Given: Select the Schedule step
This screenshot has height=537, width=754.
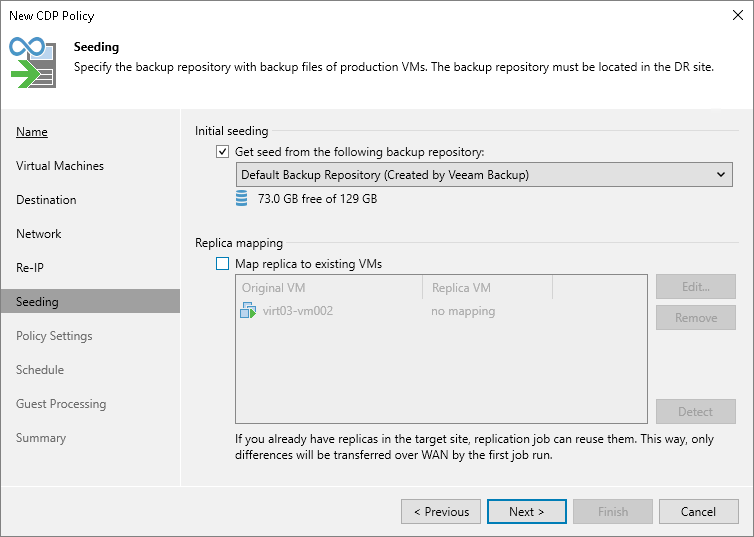Looking at the screenshot, I should pos(40,370).
